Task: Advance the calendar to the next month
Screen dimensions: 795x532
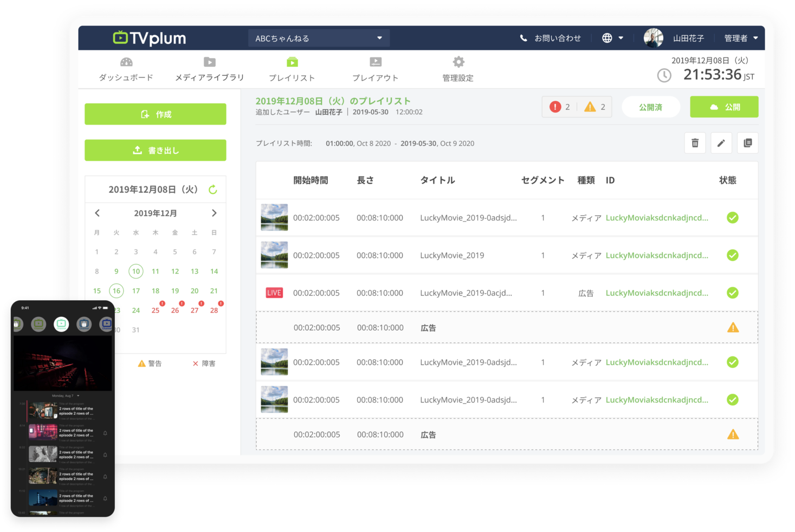Action: click(214, 213)
